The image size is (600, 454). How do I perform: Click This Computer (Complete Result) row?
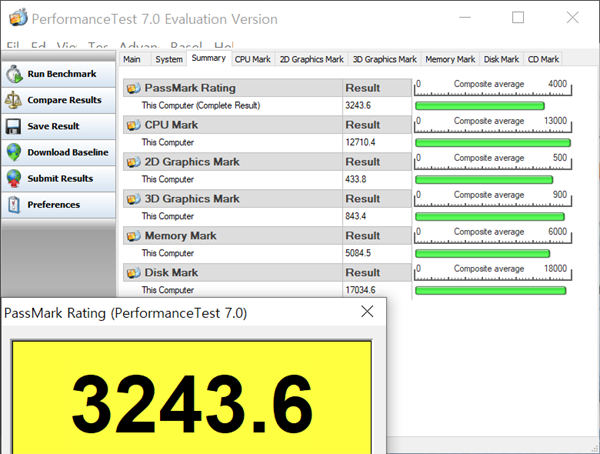[x=233, y=106]
